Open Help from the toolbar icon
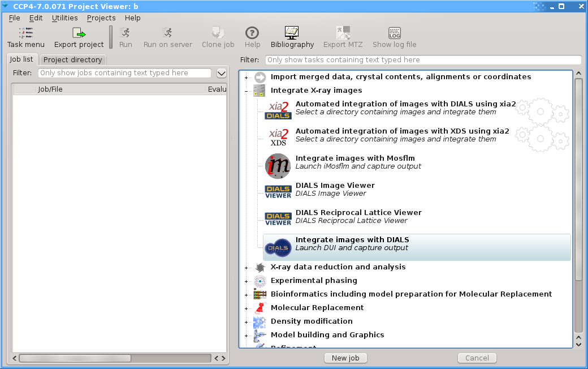 pyautogui.click(x=252, y=33)
